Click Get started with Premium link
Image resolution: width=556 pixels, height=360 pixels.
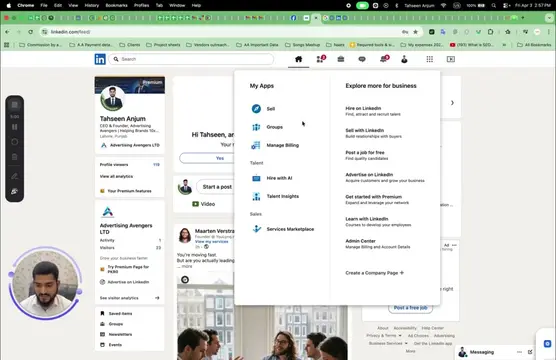coord(373,196)
